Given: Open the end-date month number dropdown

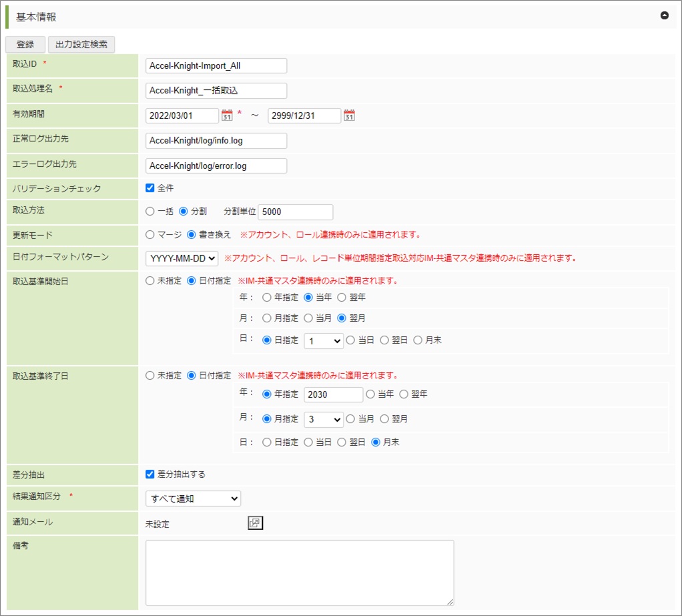Looking at the screenshot, I should coord(324,419).
